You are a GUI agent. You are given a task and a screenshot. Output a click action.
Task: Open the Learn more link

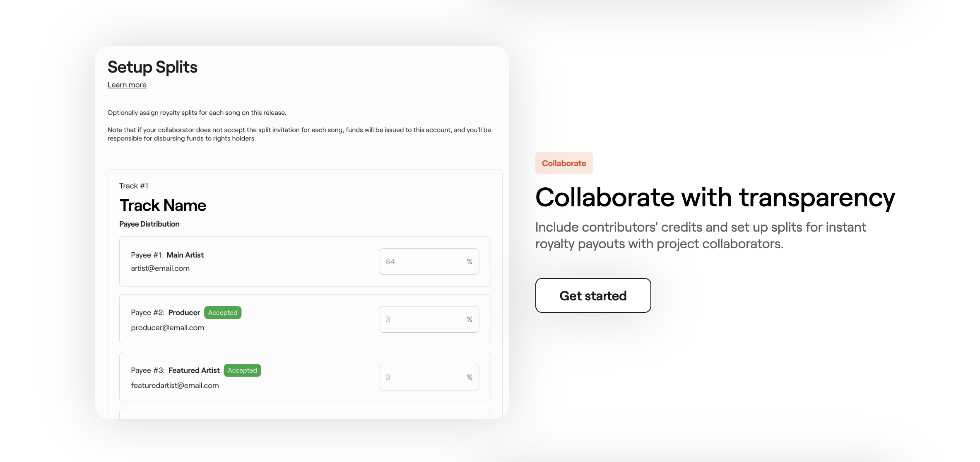pos(127,85)
